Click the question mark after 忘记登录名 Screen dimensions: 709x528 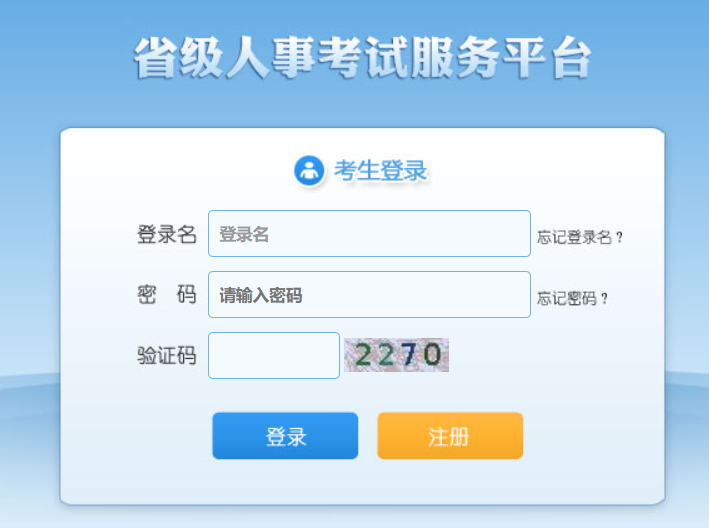(x=619, y=237)
